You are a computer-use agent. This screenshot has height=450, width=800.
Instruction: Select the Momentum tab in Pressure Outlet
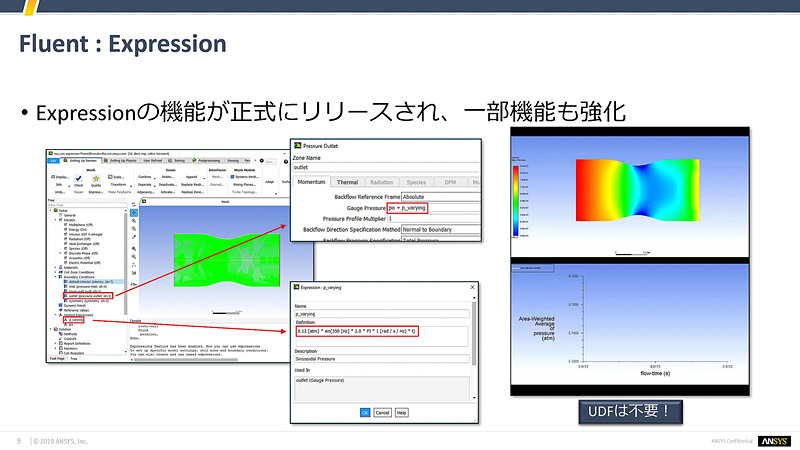[x=311, y=182]
